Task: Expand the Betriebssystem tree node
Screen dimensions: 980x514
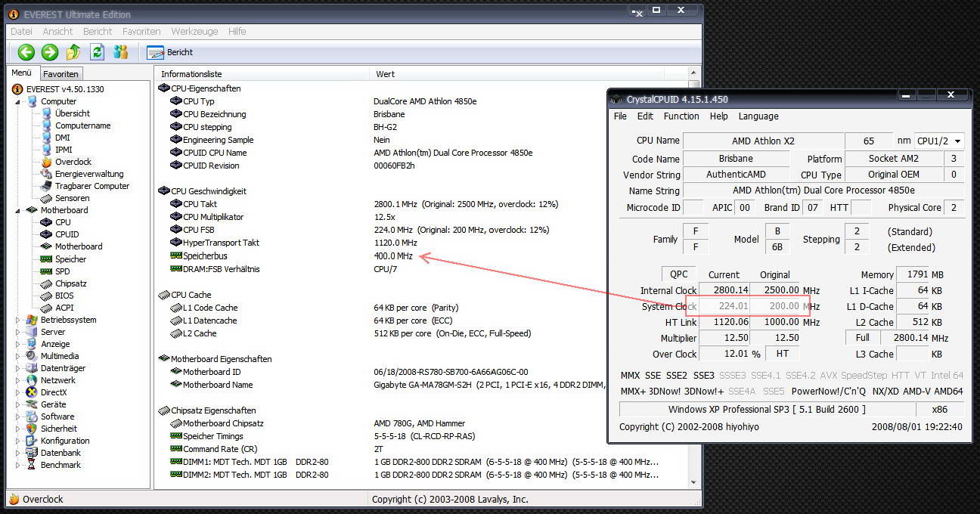Action: click(19, 320)
